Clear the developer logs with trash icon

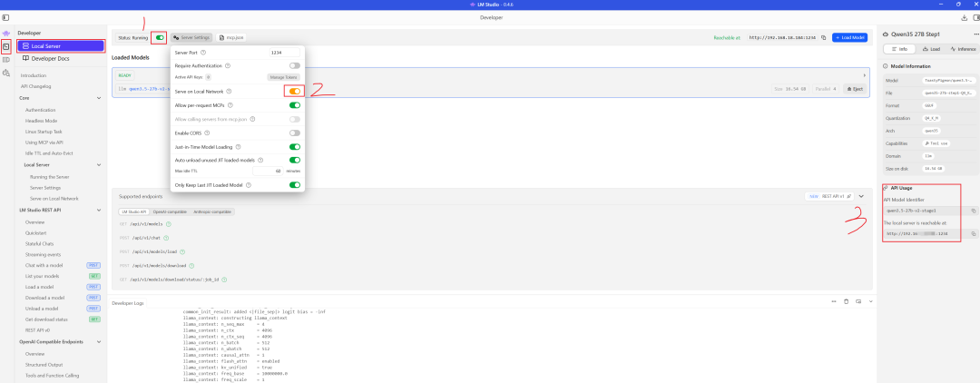(846, 301)
